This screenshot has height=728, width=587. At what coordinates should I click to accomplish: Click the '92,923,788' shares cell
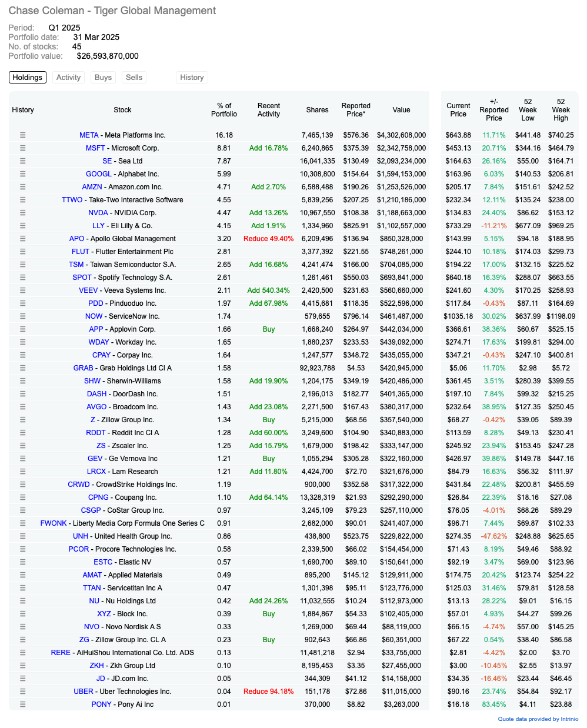pyautogui.click(x=318, y=368)
